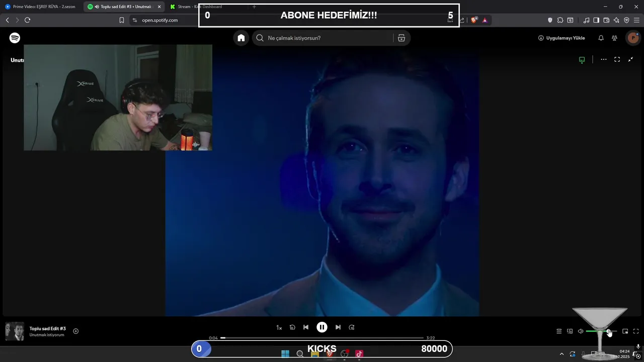Open the Brave Rewards triangle icon
Viewport: 644px width, 362px height.
click(485, 20)
